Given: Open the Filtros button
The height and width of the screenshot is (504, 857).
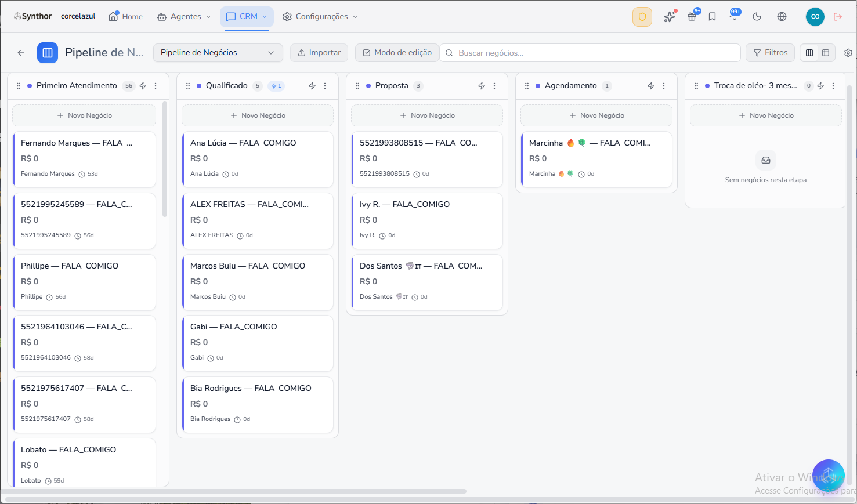Looking at the screenshot, I should [x=770, y=53].
